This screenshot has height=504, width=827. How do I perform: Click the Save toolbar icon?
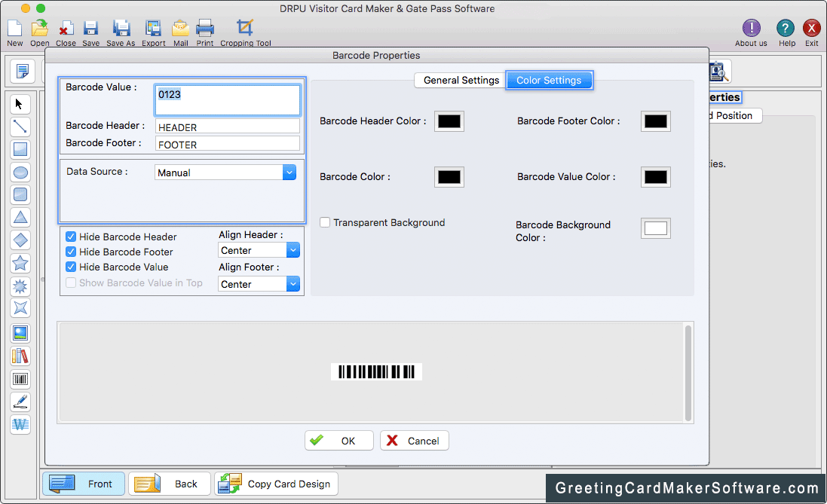point(90,29)
